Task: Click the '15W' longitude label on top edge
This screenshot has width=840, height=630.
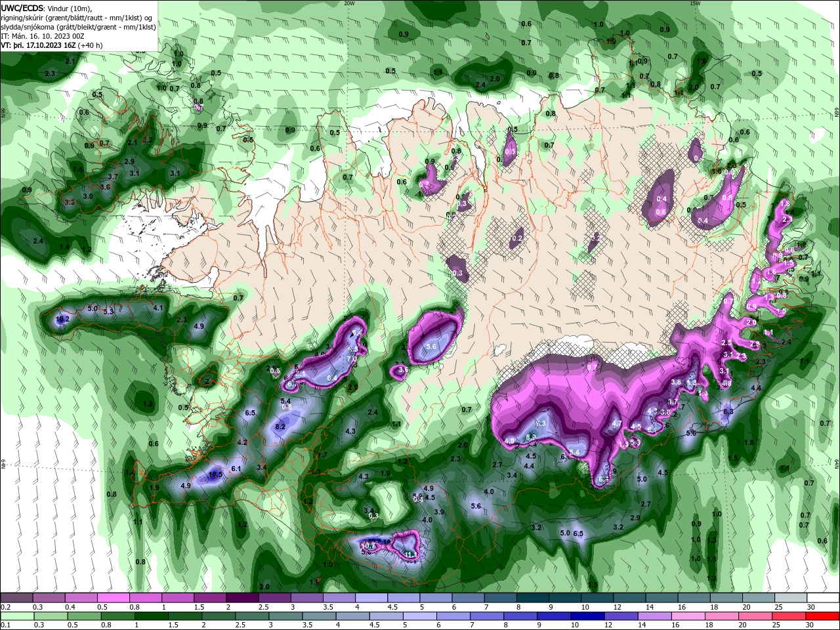Action: [x=695, y=3]
